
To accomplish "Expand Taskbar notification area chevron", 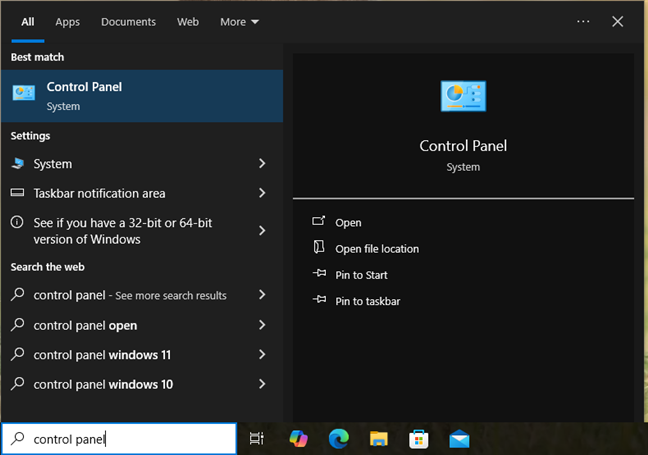I will tap(262, 193).
